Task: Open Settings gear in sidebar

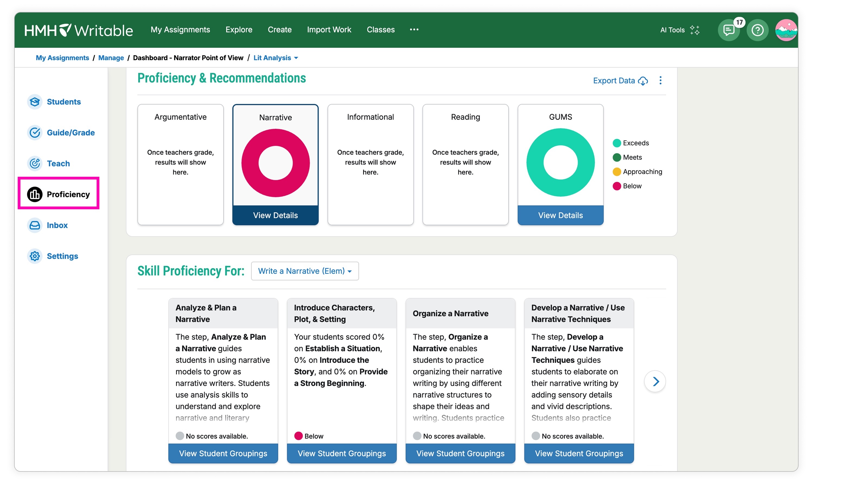Action: click(x=35, y=256)
